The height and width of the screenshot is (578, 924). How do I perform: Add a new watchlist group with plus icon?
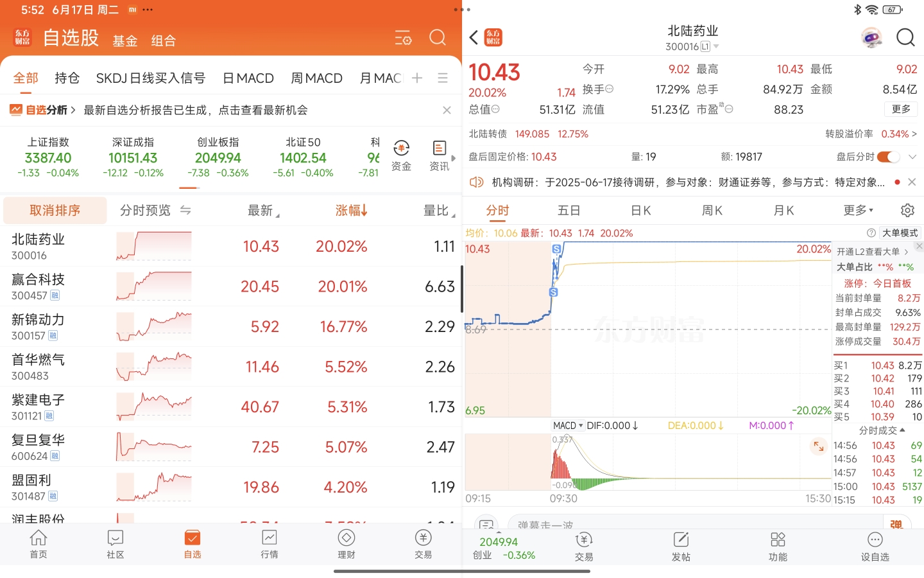coord(417,78)
